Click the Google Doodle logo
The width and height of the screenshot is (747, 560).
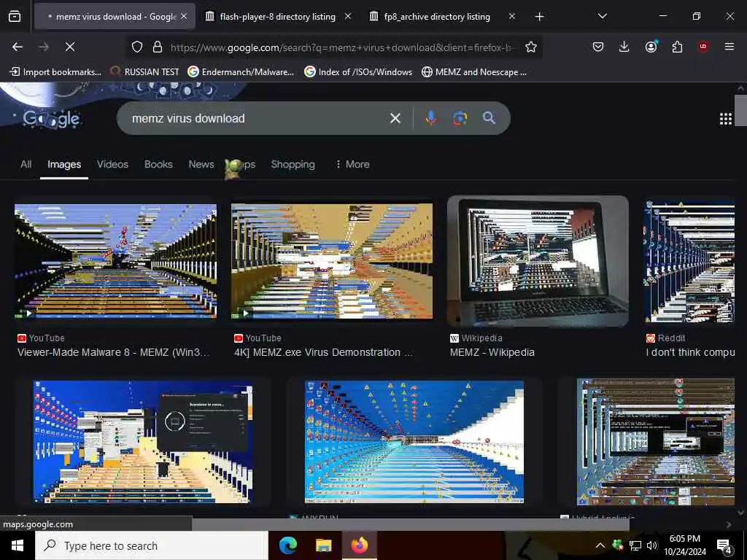[x=52, y=119]
